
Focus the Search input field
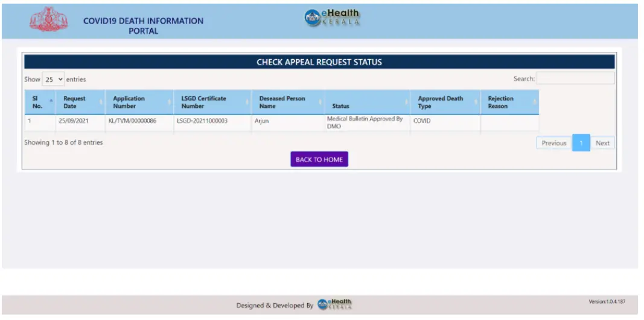tap(575, 78)
